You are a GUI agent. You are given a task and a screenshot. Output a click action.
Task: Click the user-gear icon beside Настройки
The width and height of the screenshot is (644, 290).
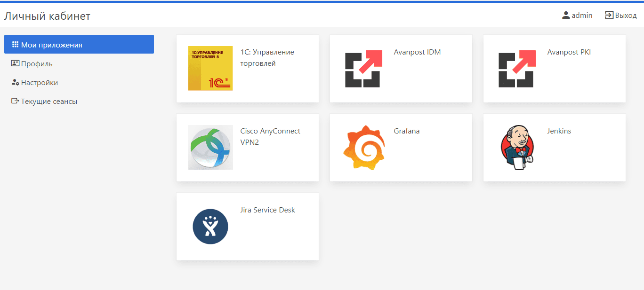pyautogui.click(x=15, y=82)
